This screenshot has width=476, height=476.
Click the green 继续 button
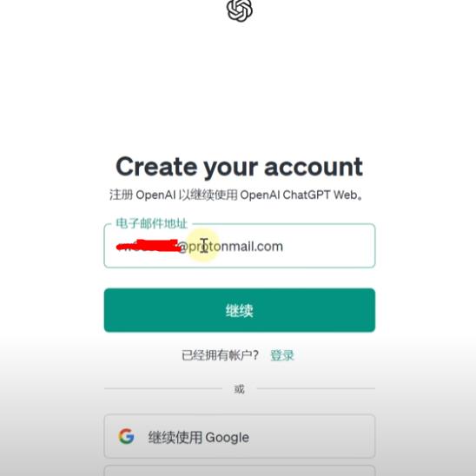(240, 310)
